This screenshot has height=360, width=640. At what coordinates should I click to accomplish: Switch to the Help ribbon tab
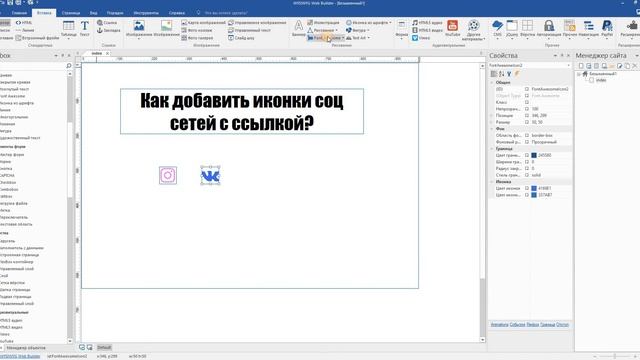click(x=176, y=13)
